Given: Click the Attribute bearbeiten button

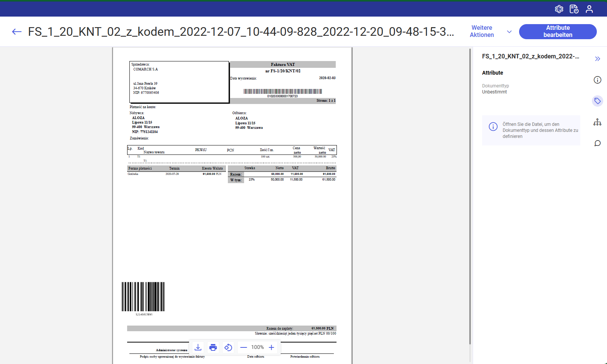Looking at the screenshot, I should click(558, 31).
